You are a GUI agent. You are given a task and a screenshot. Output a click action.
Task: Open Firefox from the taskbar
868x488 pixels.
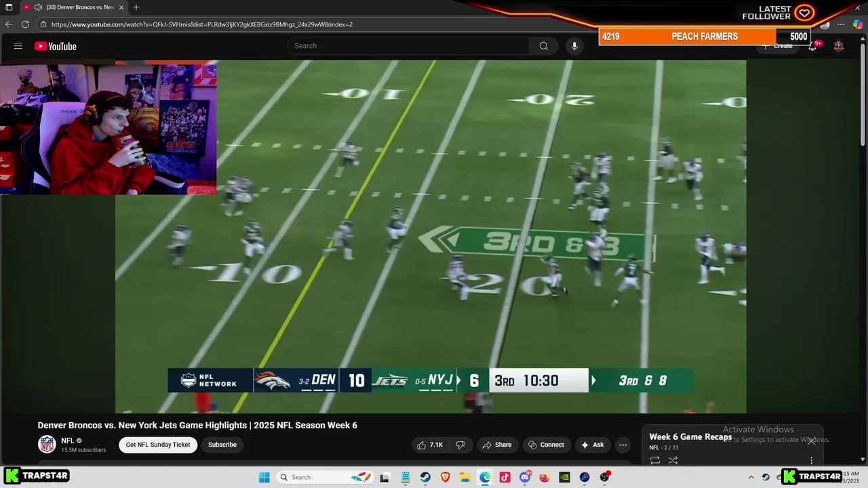pos(545,477)
